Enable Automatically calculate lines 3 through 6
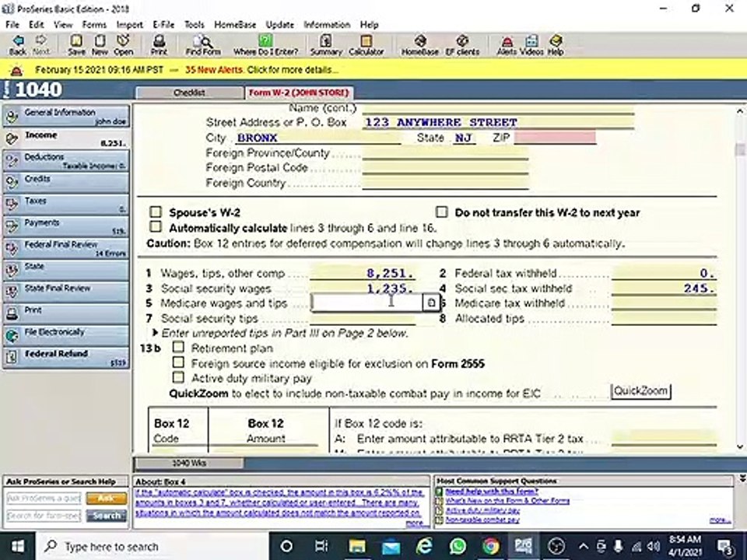Screen dimensions: 747x560 pyautogui.click(x=156, y=226)
